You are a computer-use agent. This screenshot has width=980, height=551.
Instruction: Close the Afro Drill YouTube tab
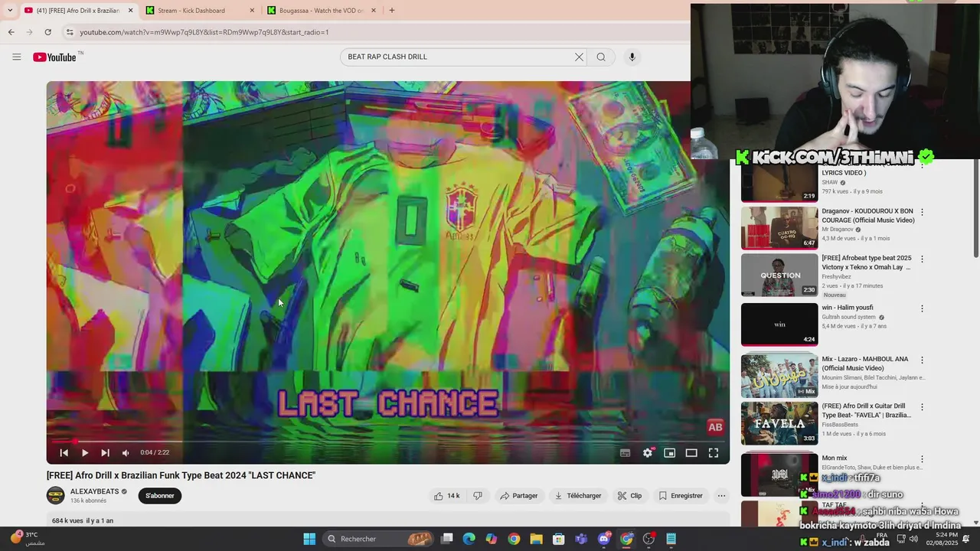point(130,11)
